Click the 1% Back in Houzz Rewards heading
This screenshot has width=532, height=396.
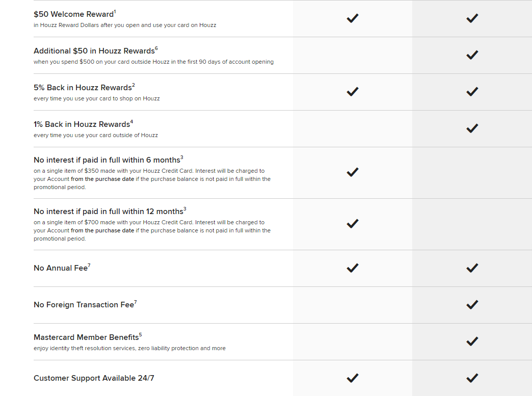tap(82, 124)
